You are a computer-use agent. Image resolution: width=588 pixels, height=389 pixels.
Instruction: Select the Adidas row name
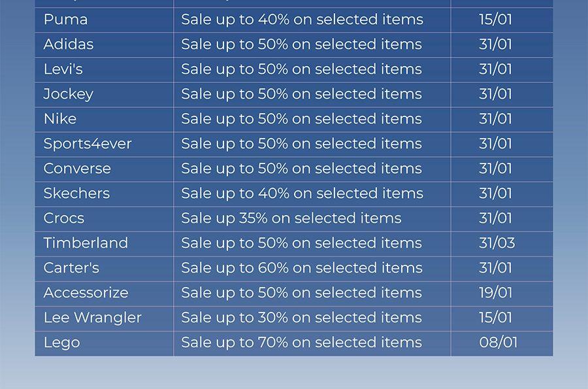tap(68, 44)
